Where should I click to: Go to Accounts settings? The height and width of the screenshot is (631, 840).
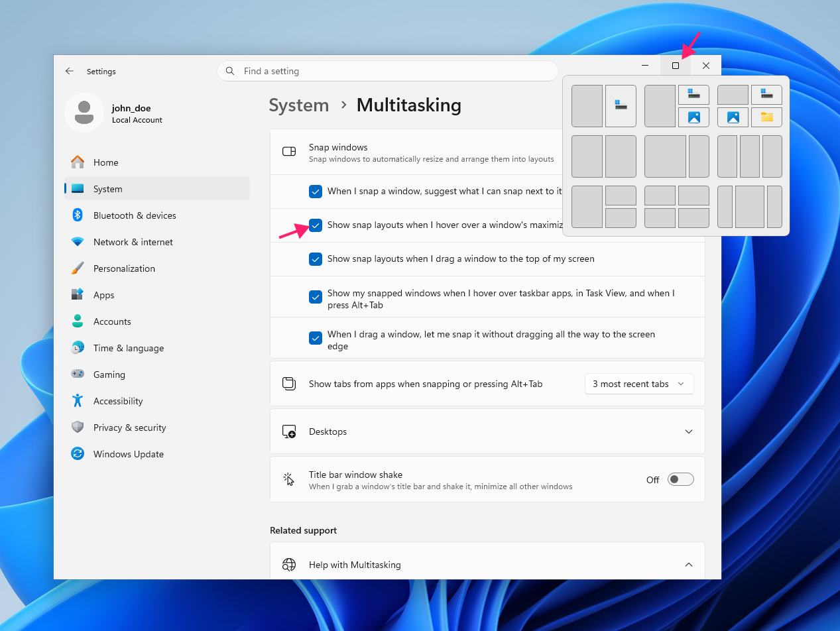coord(157,321)
